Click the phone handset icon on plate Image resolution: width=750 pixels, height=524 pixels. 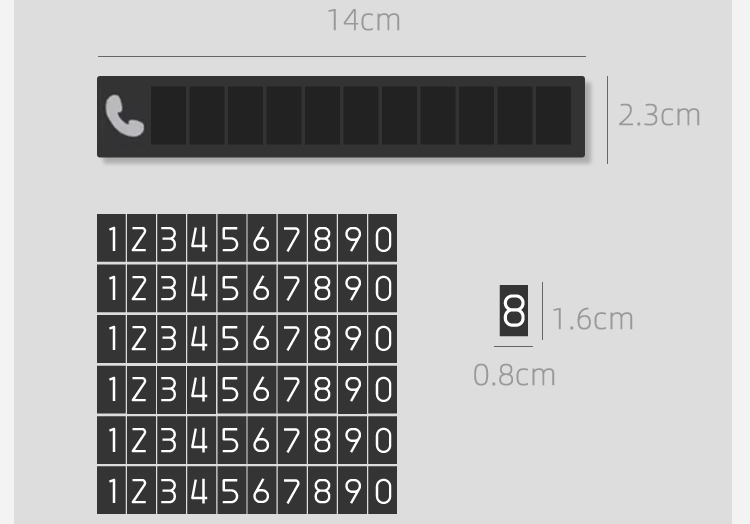(x=124, y=116)
